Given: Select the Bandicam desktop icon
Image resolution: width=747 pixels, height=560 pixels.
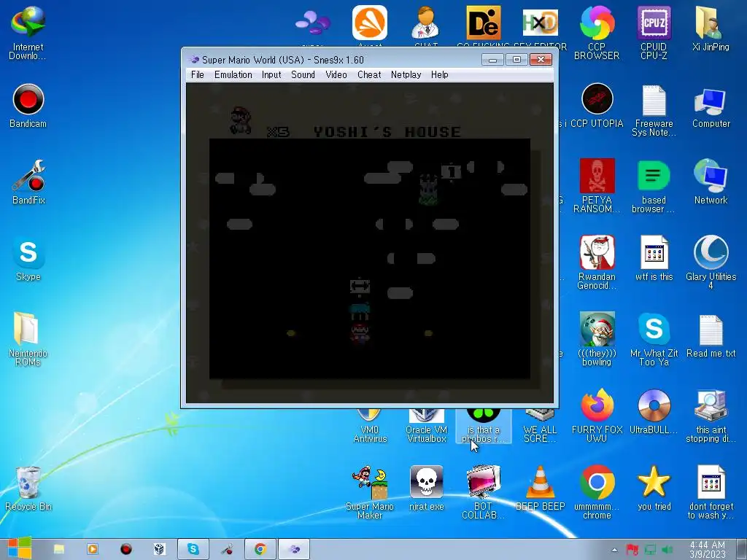Looking at the screenshot, I should click(x=28, y=106).
